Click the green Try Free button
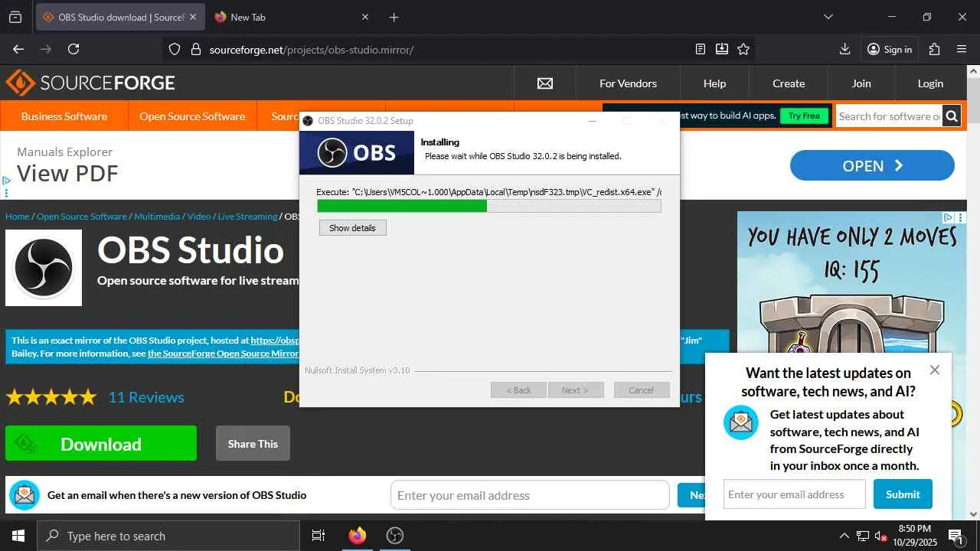980x551 pixels. [x=804, y=116]
